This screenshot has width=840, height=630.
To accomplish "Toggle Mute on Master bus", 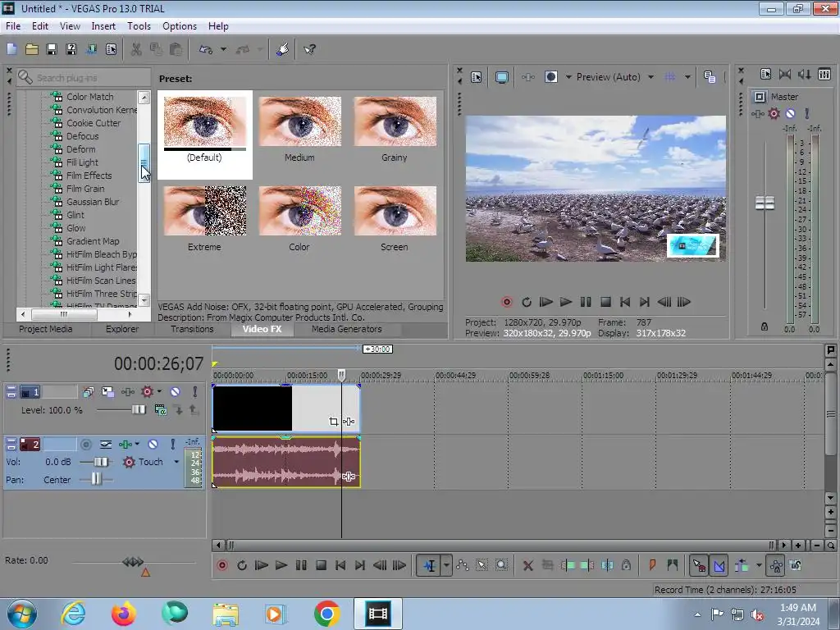I will click(x=790, y=113).
